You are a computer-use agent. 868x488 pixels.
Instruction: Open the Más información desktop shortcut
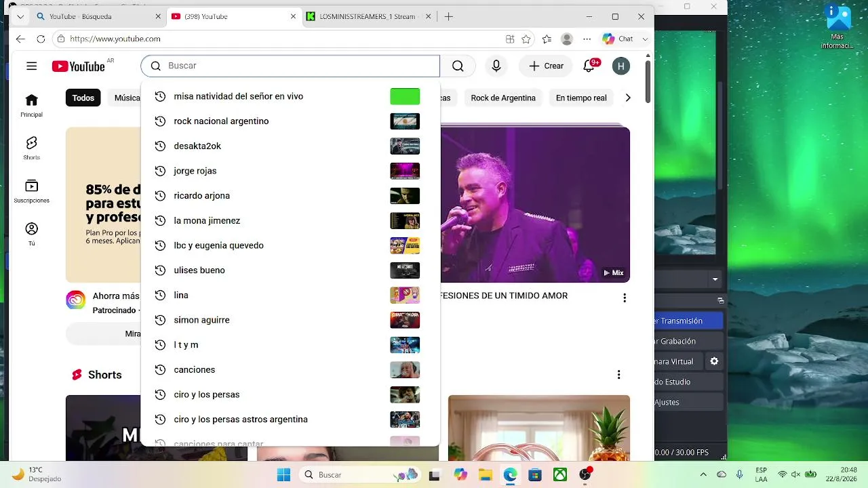click(837, 27)
